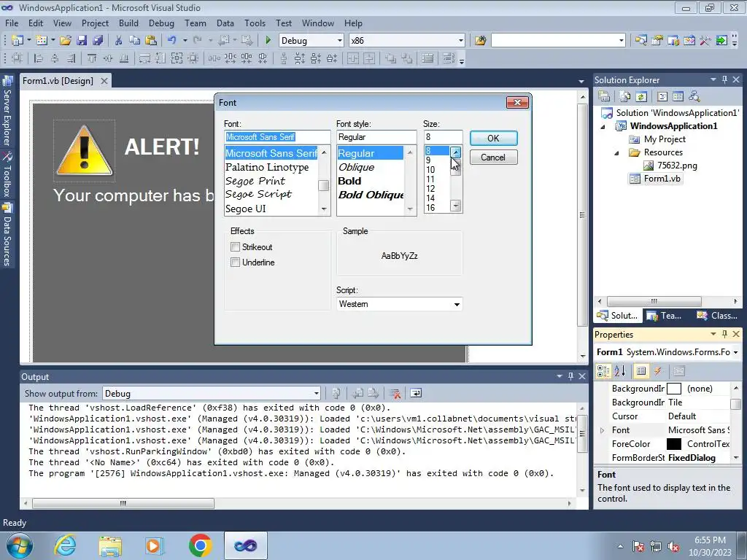This screenshot has width=747, height=560.
Task: Collapse the WindowsApplication1 project node
Action: tap(603, 127)
